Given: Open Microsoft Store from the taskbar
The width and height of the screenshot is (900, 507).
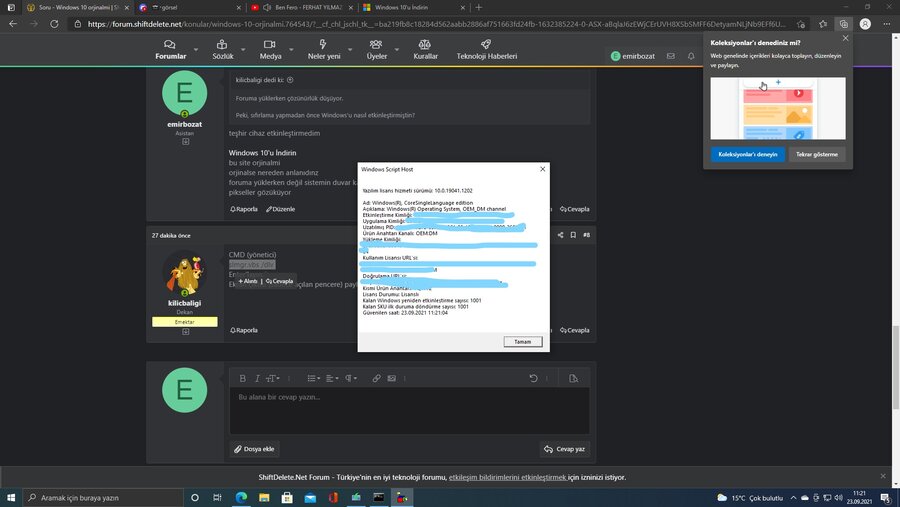Looking at the screenshot, I should coord(287,497).
